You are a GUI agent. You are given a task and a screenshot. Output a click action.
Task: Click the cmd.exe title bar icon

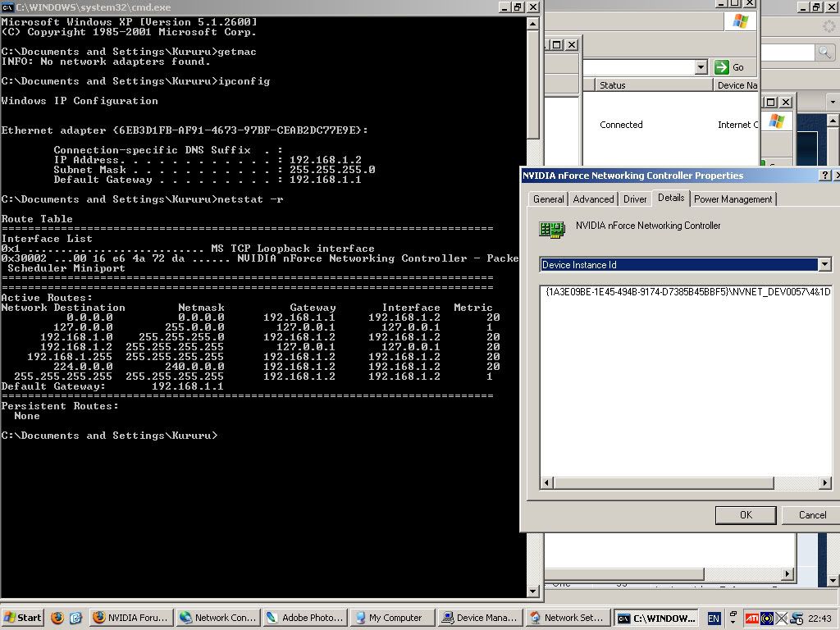click(7, 7)
